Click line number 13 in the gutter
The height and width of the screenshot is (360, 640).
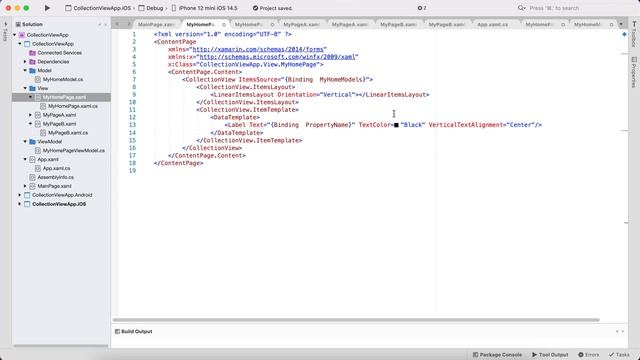(x=132, y=125)
